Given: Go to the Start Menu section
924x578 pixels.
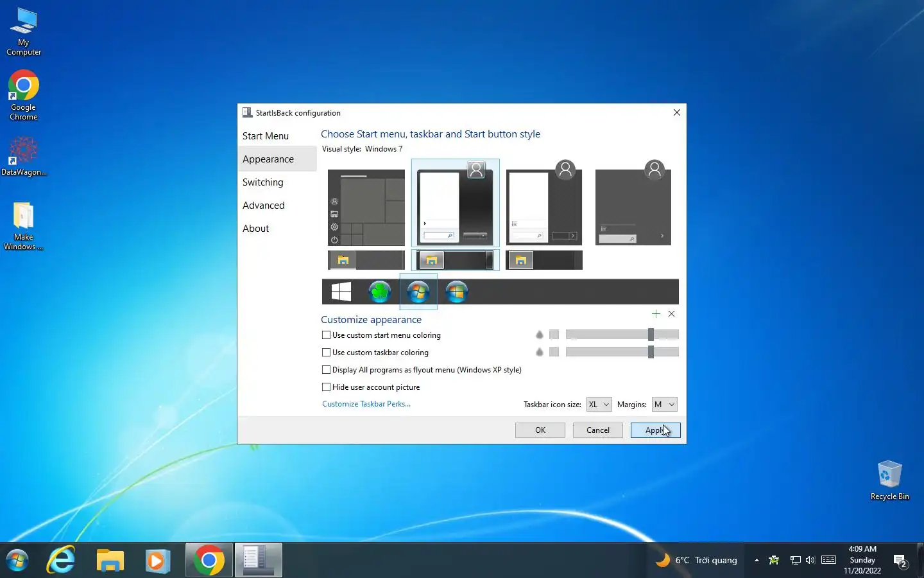Looking at the screenshot, I should tap(277, 136).
